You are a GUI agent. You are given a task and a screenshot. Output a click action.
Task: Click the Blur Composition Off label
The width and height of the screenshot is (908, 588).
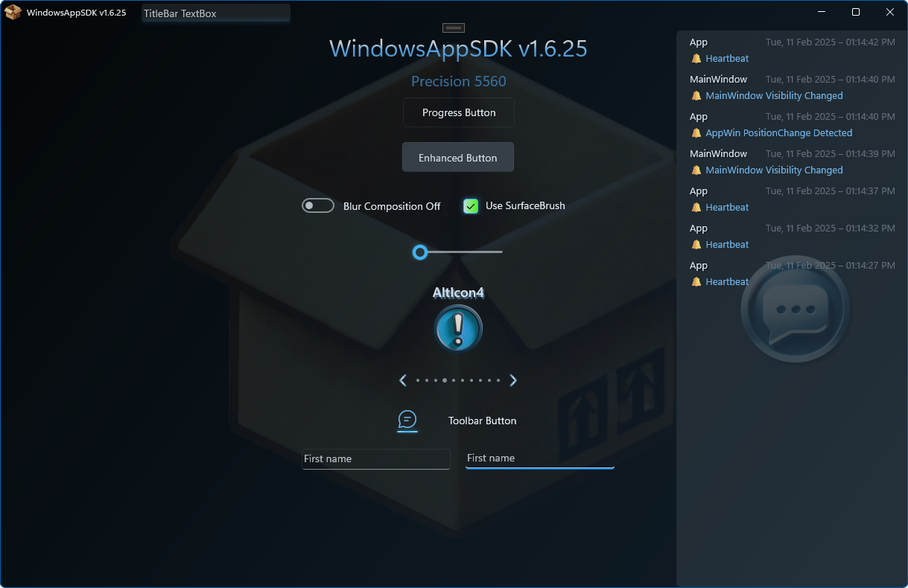pyautogui.click(x=392, y=206)
